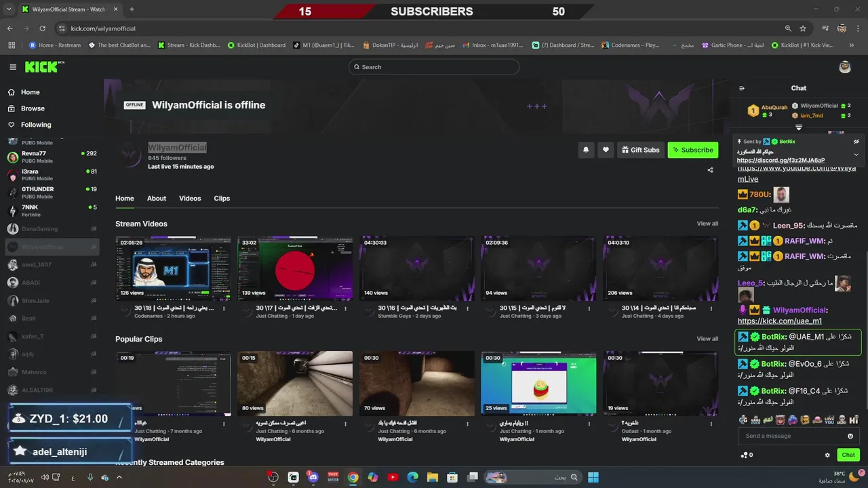Open File Explorer from the taskbar
The height and width of the screenshot is (488, 868).
coord(432,477)
